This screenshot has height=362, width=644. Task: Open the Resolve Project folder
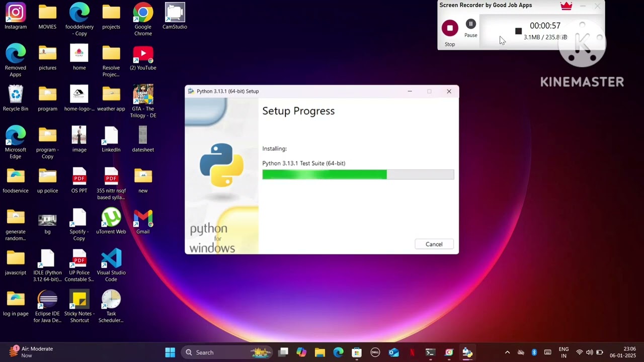click(x=111, y=60)
